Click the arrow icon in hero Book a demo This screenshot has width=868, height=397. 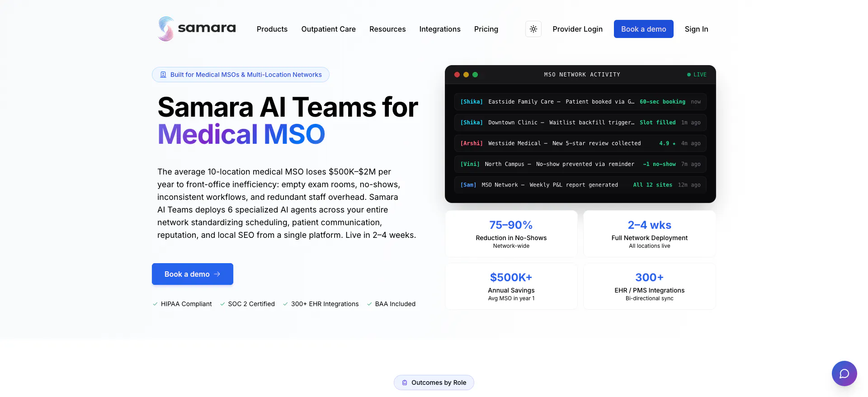click(x=217, y=274)
